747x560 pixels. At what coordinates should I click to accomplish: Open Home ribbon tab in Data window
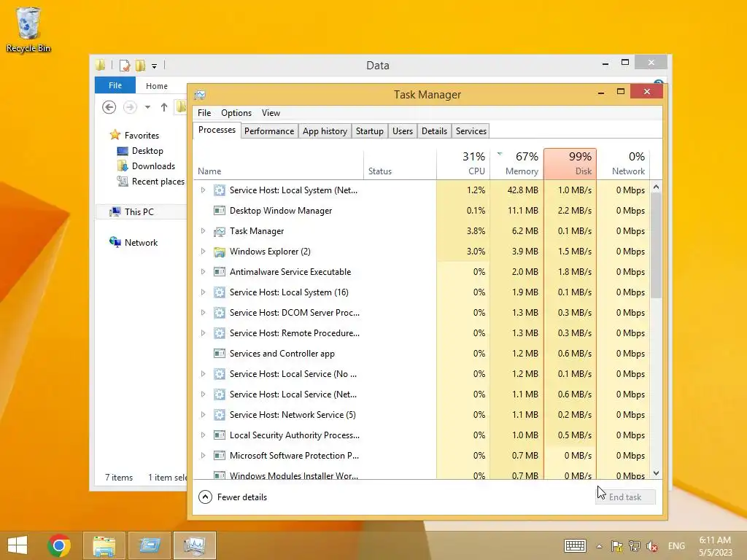(x=157, y=86)
